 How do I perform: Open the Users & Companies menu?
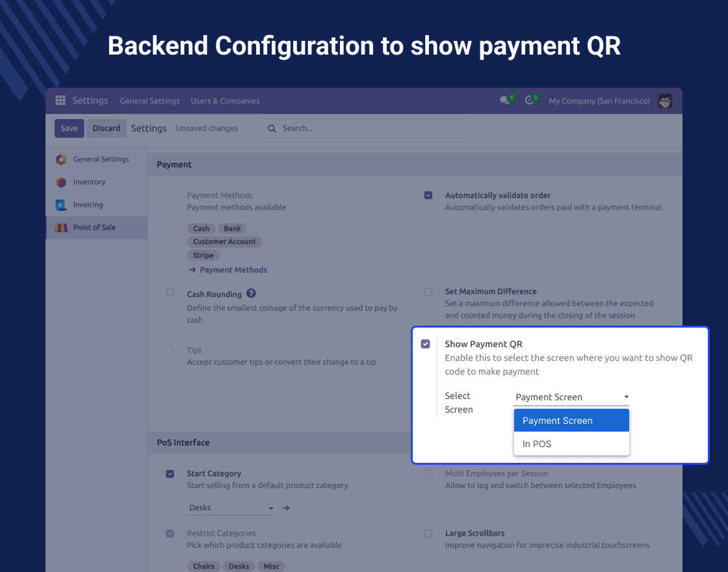click(x=225, y=101)
